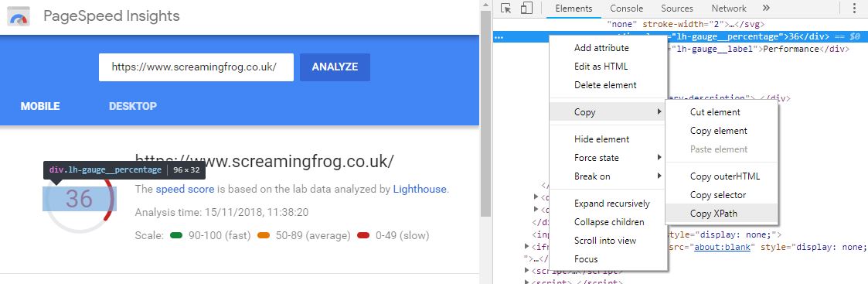The height and width of the screenshot is (284, 868).
Task: Click the inspect element picker icon
Action: 505,9
